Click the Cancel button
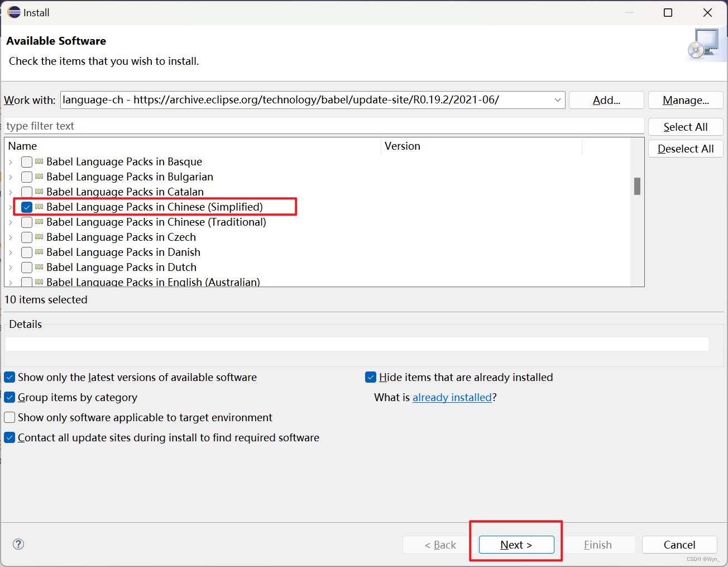Image resolution: width=728 pixels, height=567 pixels. click(x=679, y=545)
